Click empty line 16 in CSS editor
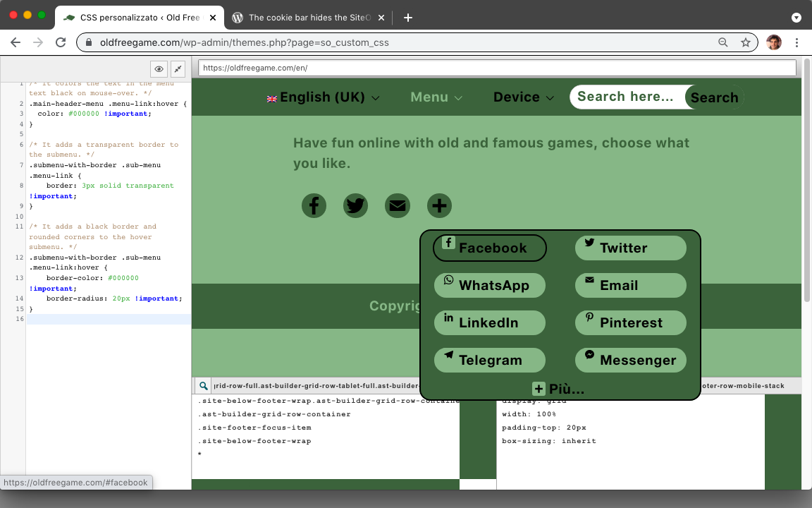812x508 pixels. coord(109,319)
